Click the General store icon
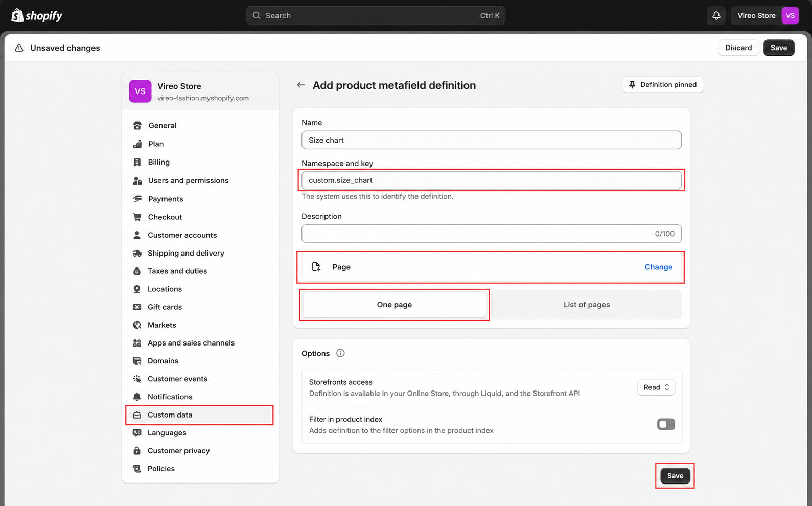The width and height of the screenshot is (812, 506). [137, 126]
